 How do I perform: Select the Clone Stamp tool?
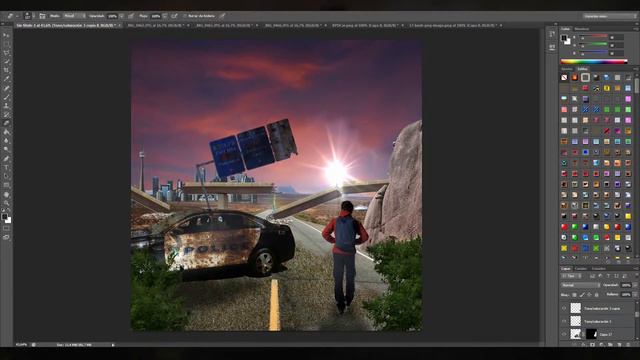click(x=7, y=106)
